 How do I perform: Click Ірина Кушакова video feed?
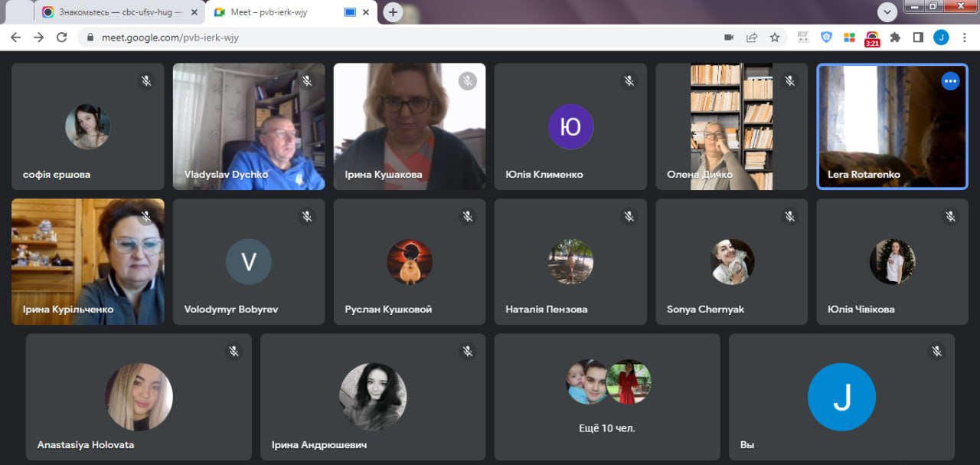410,126
